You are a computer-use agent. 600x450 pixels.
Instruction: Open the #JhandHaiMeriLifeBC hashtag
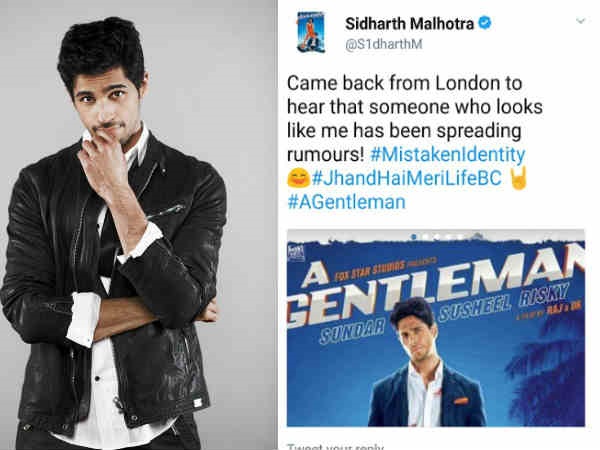tap(407, 178)
